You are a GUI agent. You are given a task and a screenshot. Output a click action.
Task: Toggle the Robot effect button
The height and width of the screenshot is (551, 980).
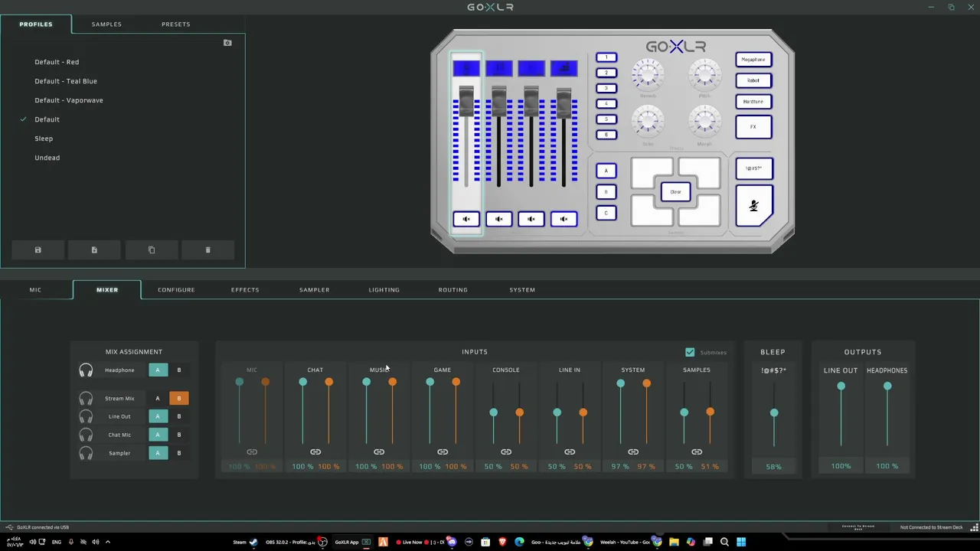pos(753,80)
